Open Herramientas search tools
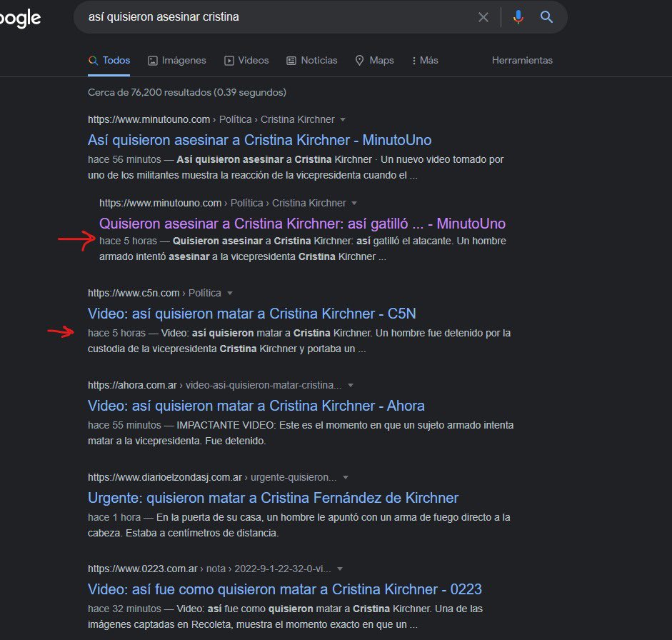The width and height of the screenshot is (672, 640). [522, 61]
